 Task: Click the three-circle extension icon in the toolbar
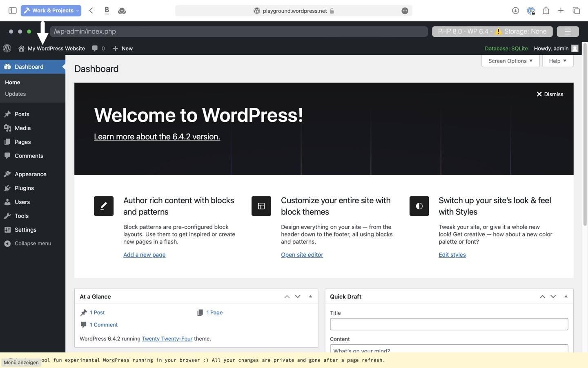[122, 11]
